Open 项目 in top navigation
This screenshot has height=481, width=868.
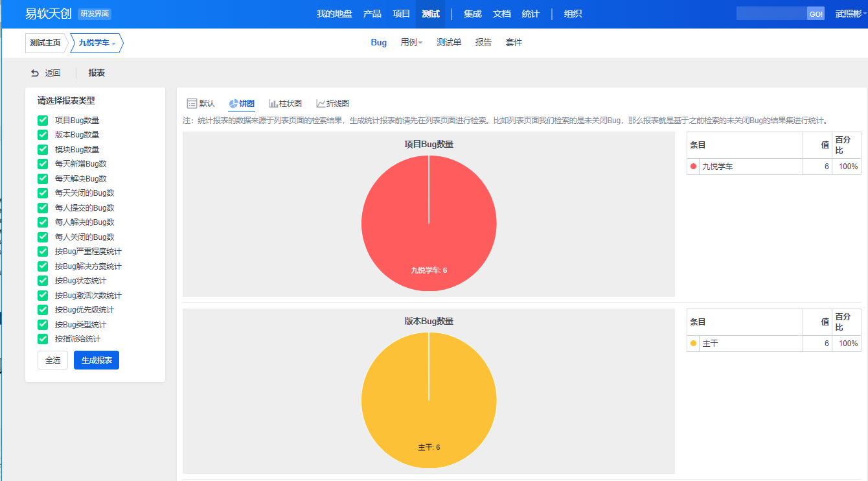click(402, 14)
